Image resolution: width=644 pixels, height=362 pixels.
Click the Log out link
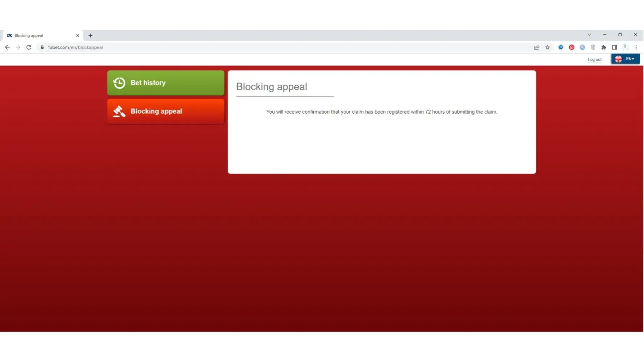[594, 60]
